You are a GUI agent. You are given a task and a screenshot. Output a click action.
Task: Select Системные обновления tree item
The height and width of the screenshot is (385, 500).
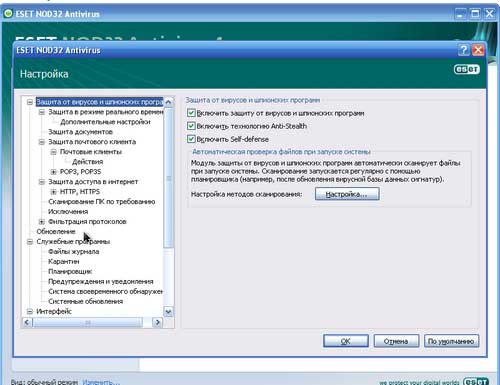tap(86, 302)
